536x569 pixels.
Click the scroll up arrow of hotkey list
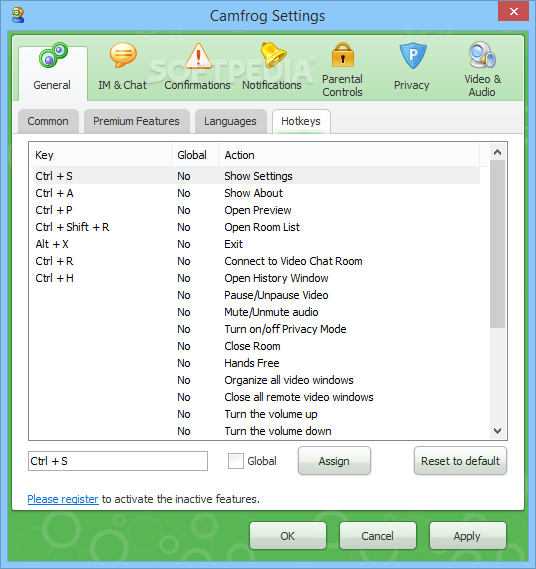point(498,152)
